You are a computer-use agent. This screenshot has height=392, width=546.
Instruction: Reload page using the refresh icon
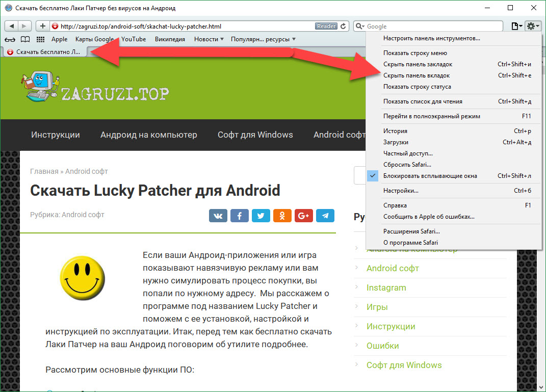(344, 26)
